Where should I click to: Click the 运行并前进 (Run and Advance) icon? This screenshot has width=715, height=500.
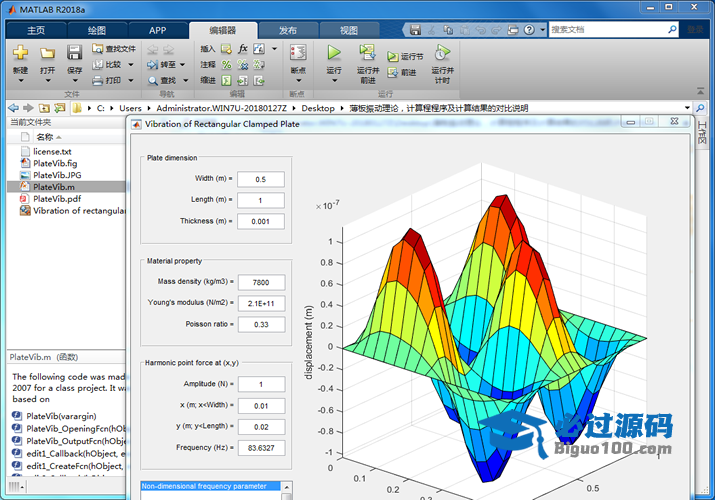(x=367, y=52)
